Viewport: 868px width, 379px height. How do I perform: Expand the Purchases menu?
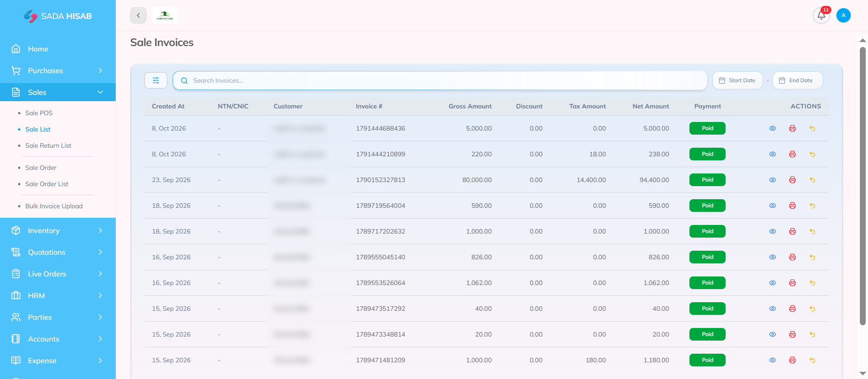58,70
